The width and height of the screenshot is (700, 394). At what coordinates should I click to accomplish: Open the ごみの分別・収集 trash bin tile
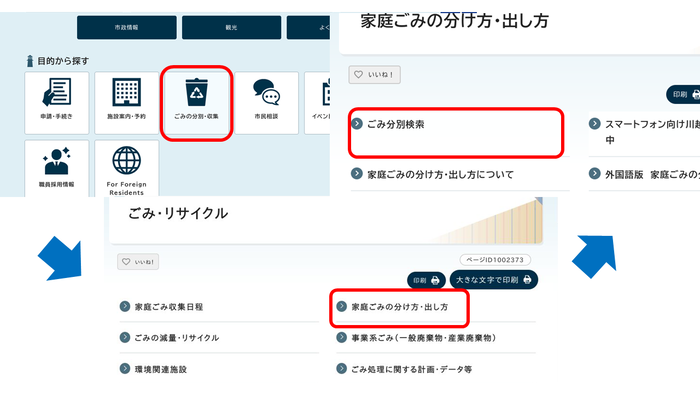[x=196, y=103]
